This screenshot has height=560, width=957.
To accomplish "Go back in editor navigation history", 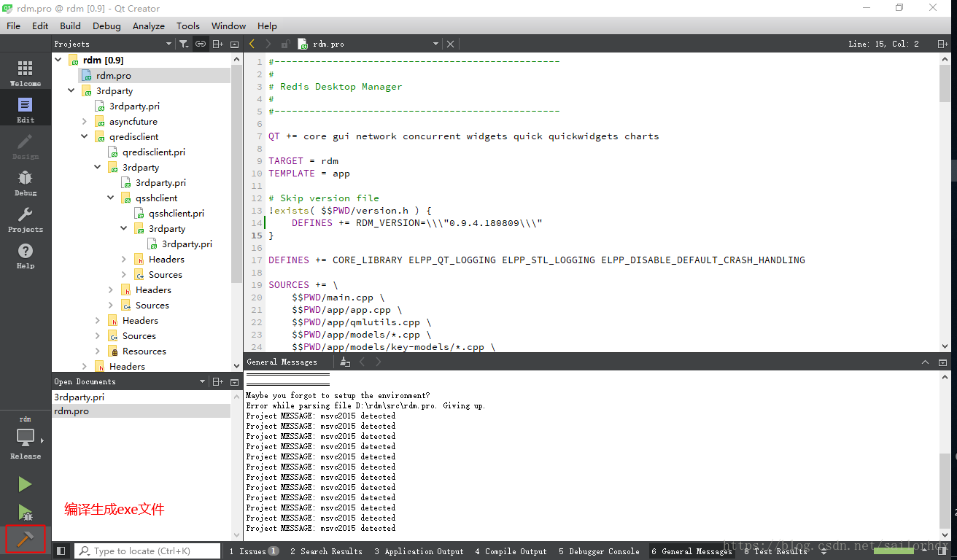I will pos(252,44).
